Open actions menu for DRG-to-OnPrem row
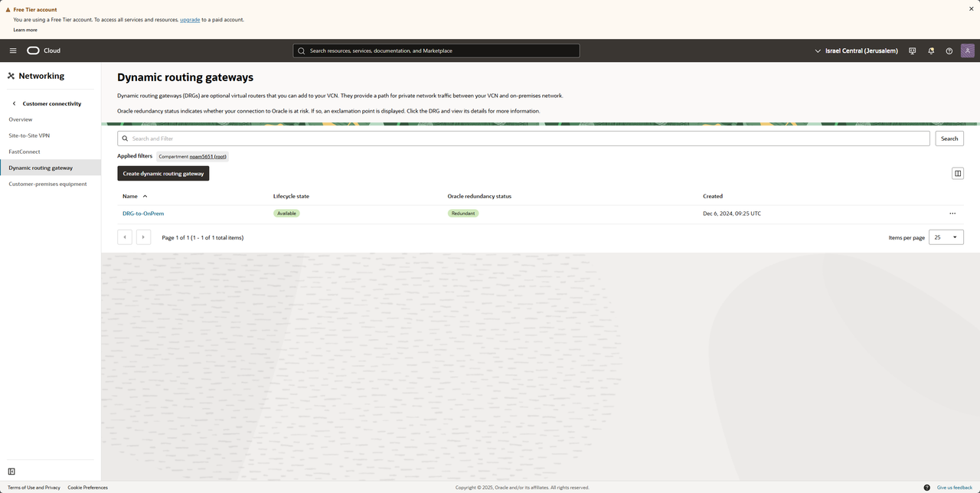This screenshot has height=493, width=980. tap(952, 214)
